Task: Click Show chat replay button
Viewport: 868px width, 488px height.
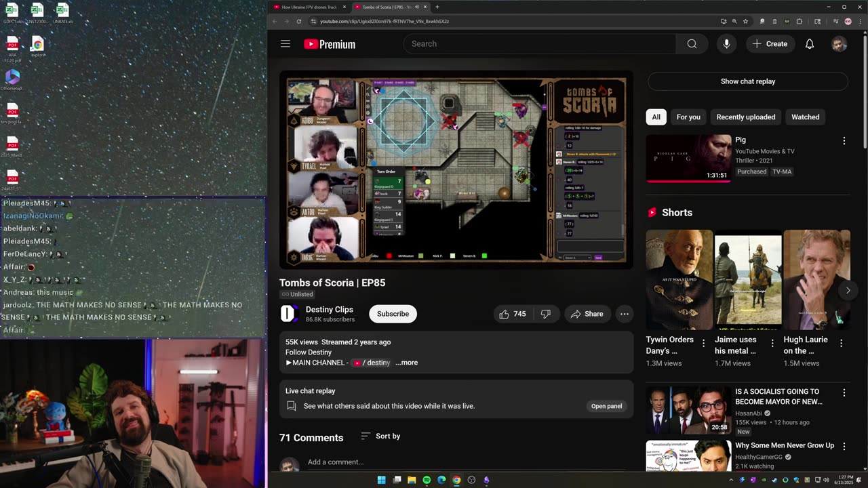Action: click(748, 81)
